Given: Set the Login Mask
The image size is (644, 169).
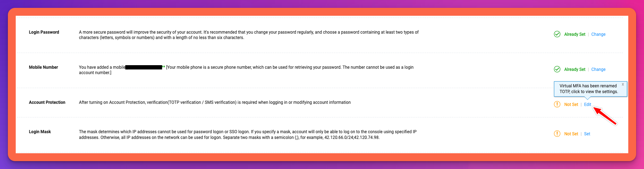Looking at the screenshot, I should coord(587,134).
